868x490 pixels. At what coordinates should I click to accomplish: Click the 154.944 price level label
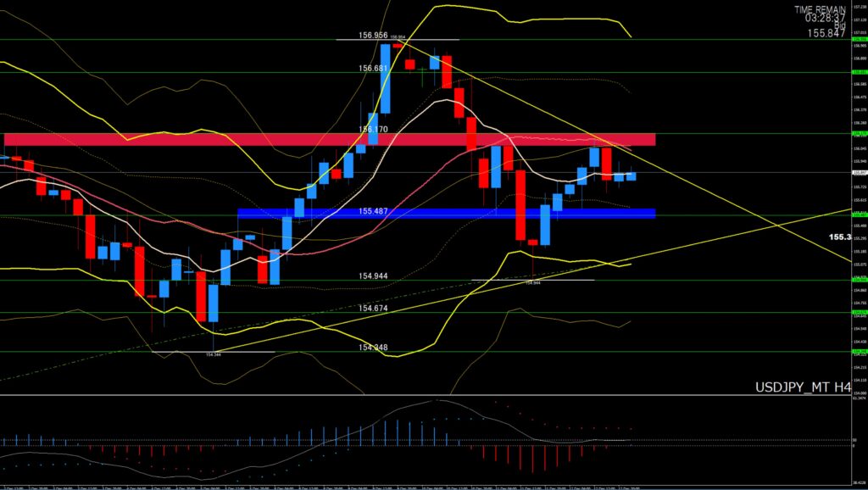(x=374, y=276)
